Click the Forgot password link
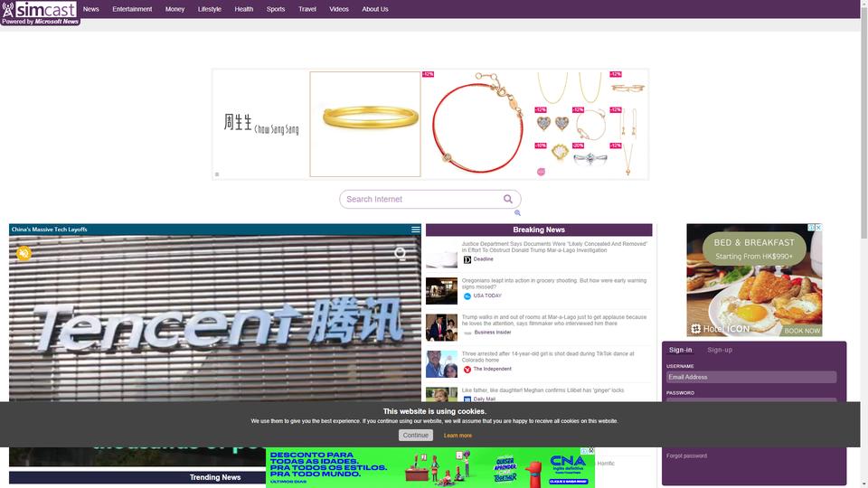Image resolution: width=868 pixels, height=488 pixels. [x=686, y=455]
